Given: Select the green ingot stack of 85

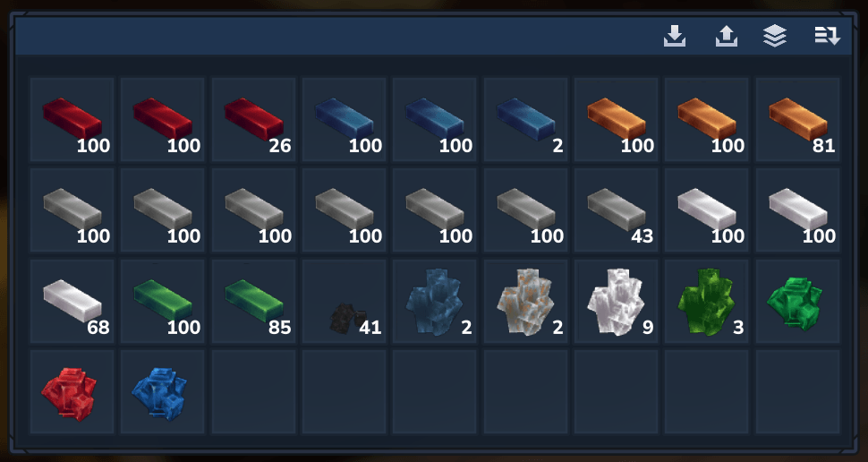Looking at the screenshot, I should 253,301.
